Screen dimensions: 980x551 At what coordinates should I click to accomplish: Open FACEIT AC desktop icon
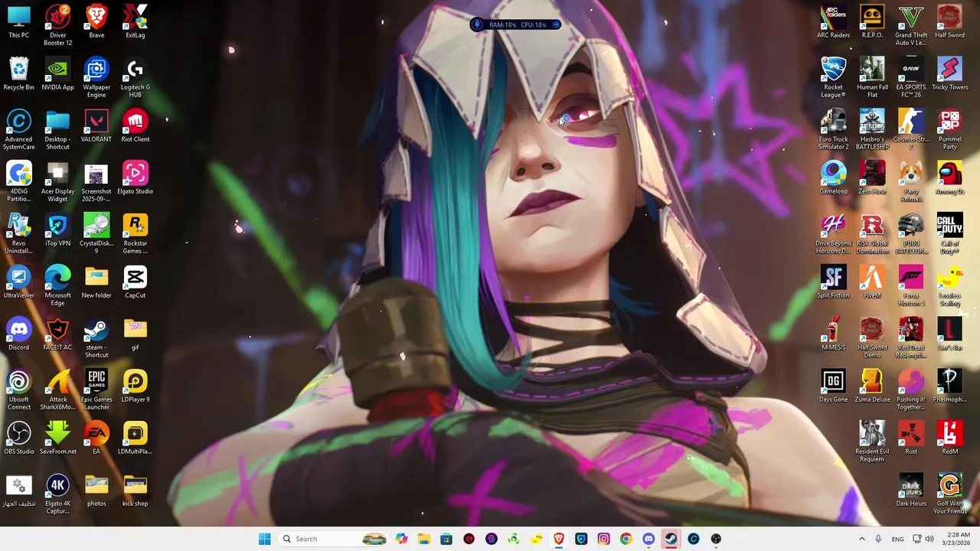[57, 334]
